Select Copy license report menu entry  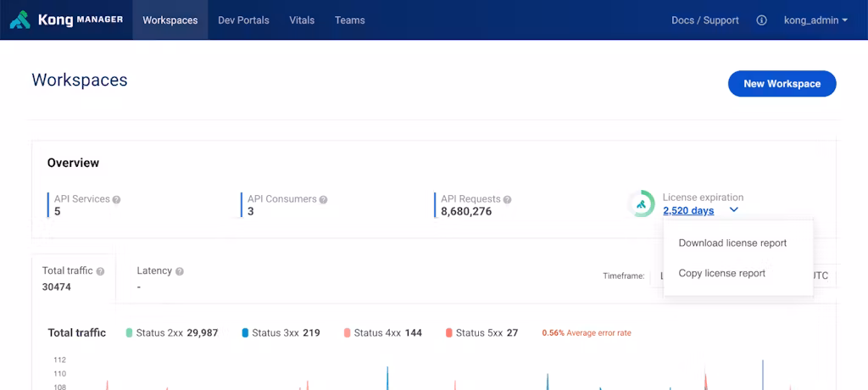[x=722, y=274]
